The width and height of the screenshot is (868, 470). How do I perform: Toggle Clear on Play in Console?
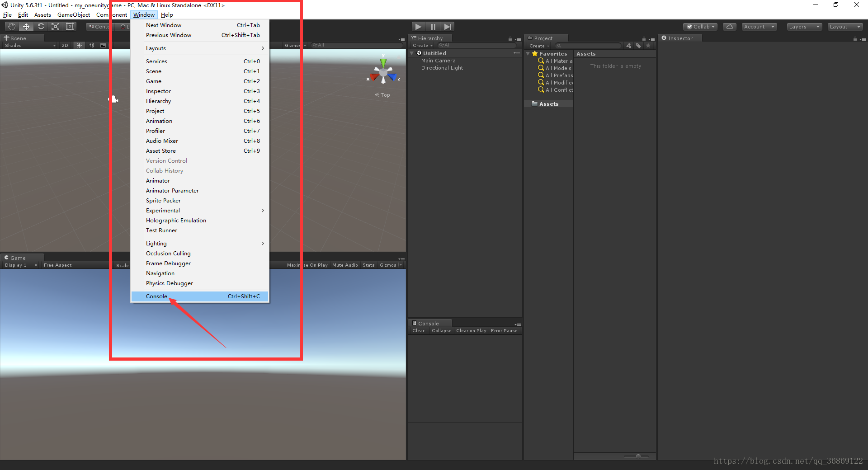pyautogui.click(x=471, y=331)
